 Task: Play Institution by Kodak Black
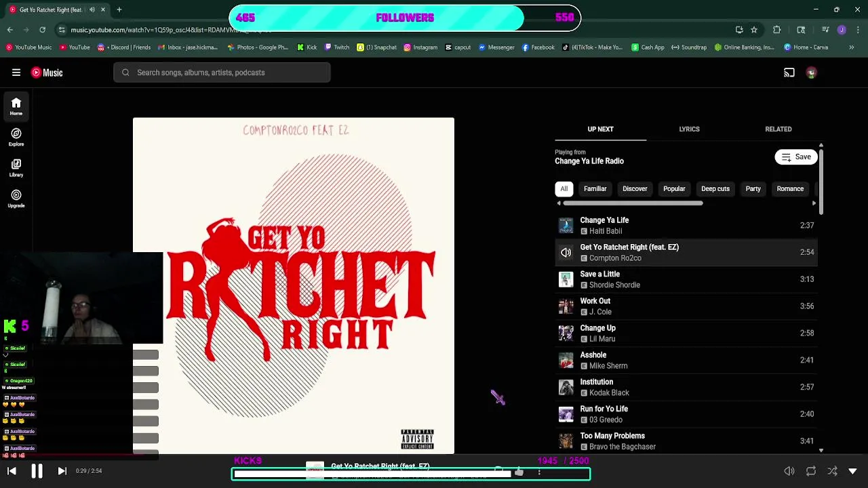(686, 387)
